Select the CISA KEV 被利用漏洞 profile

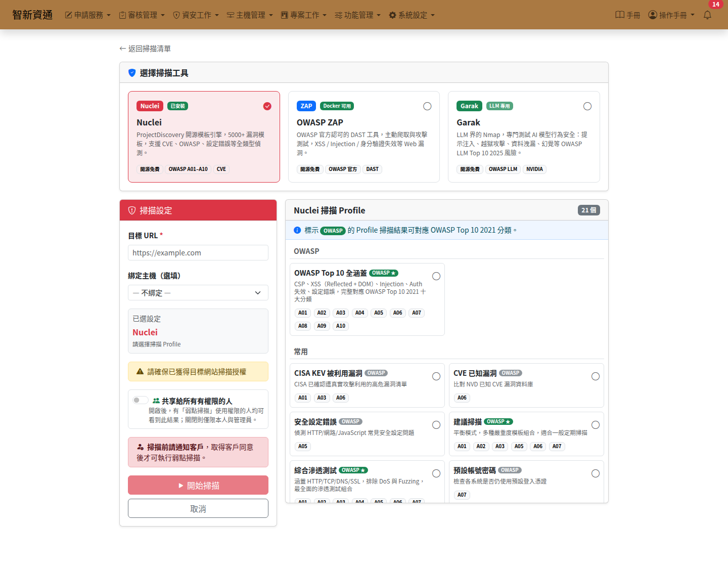[436, 376]
